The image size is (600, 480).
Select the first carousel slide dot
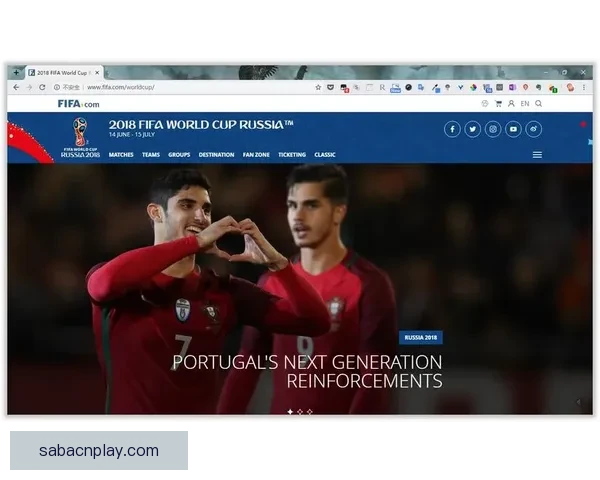click(x=290, y=412)
